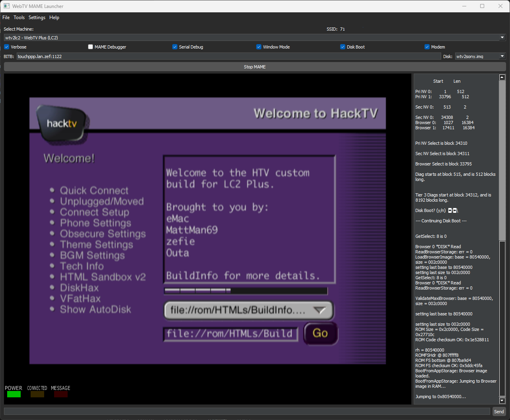This screenshot has width=510, height=420.
Task: Click the hacktv logo badge
Action: pyautogui.click(x=62, y=123)
